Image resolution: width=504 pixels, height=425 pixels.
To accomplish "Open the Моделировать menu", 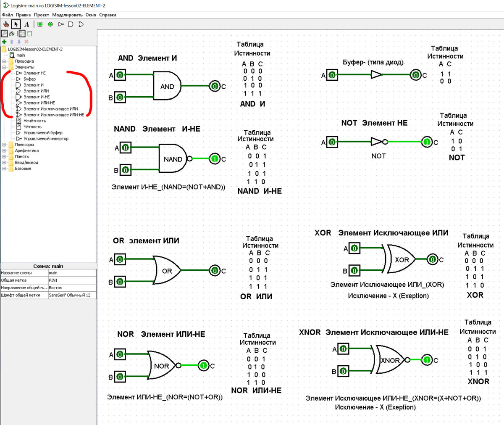I will point(67,15).
